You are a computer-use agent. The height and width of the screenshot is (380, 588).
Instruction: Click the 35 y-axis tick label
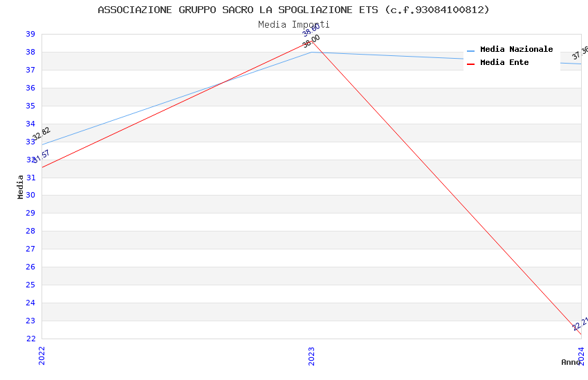(30, 106)
